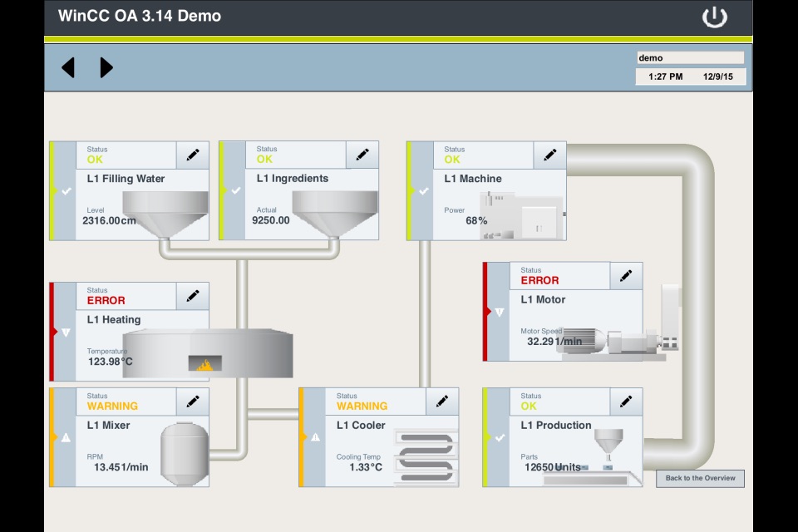
Task: Select the L1 Cooler title
Action: click(360, 425)
